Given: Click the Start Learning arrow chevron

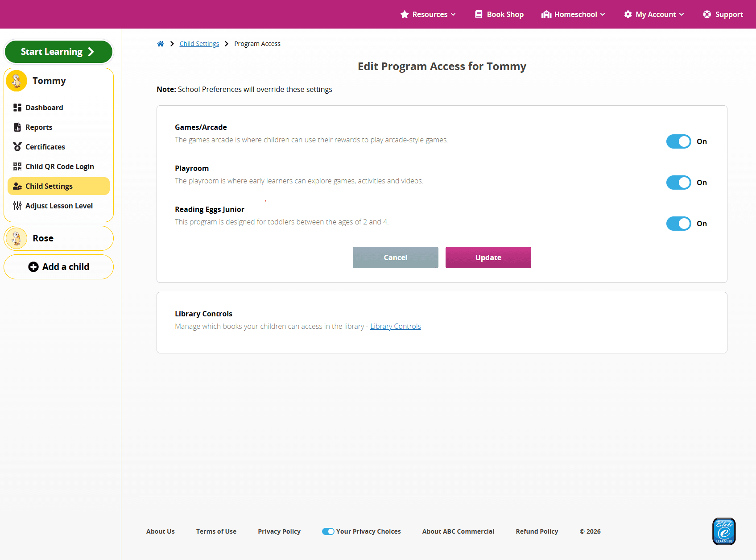Looking at the screenshot, I should [x=91, y=52].
